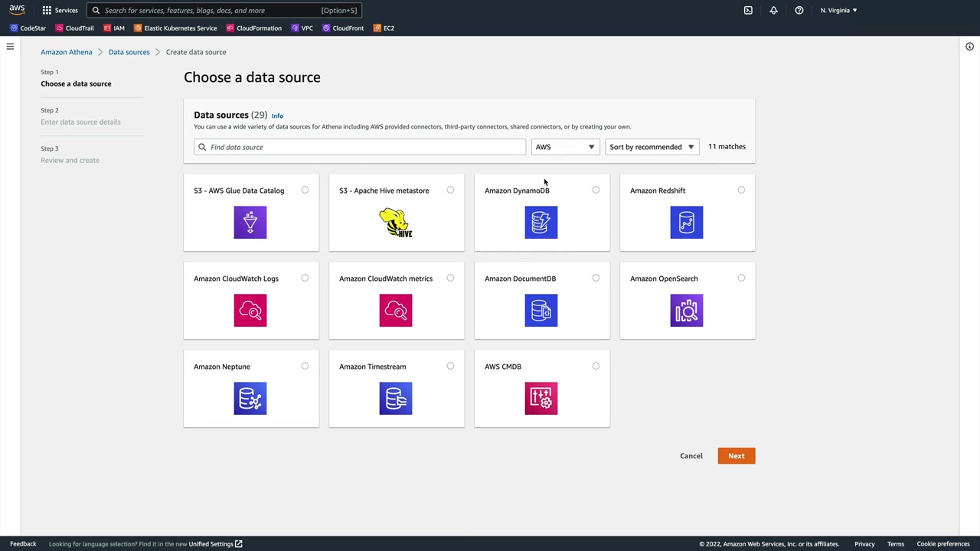980x551 pixels.
Task: Open the N. Virginia region selector
Action: coord(838,10)
